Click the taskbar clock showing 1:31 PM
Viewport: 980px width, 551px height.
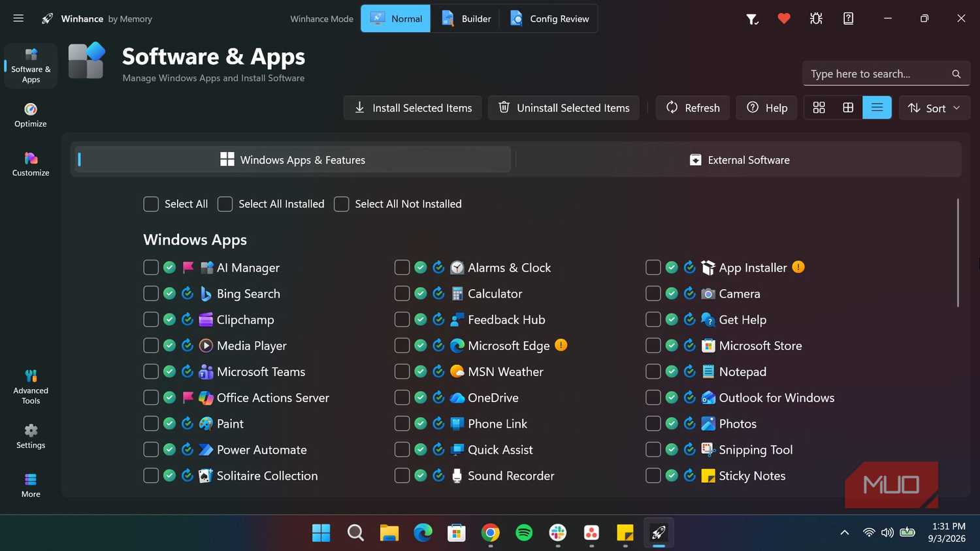point(947,532)
